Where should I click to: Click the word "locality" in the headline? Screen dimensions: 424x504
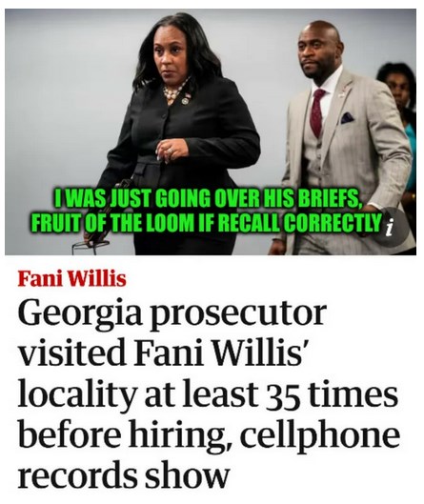point(76,395)
